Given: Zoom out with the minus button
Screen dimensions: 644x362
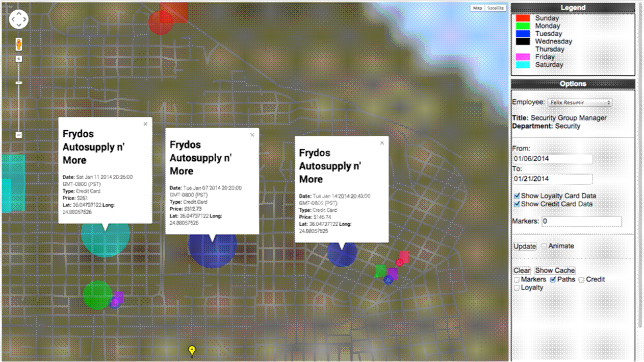Looking at the screenshot, I should [19, 135].
